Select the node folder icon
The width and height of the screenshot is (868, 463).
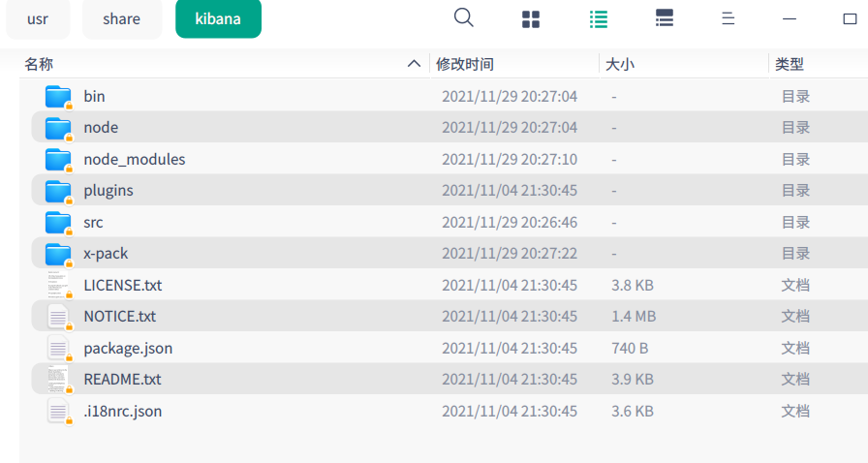[59, 128]
